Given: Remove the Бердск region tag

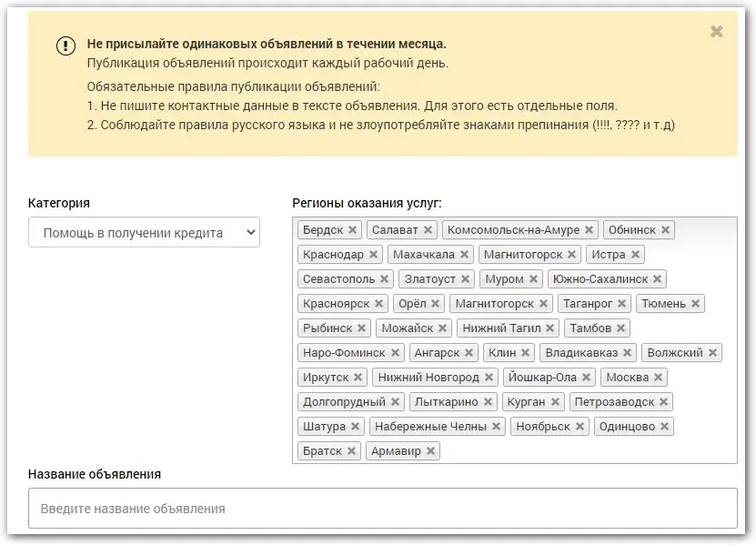Looking at the screenshot, I should [x=353, y=230].
